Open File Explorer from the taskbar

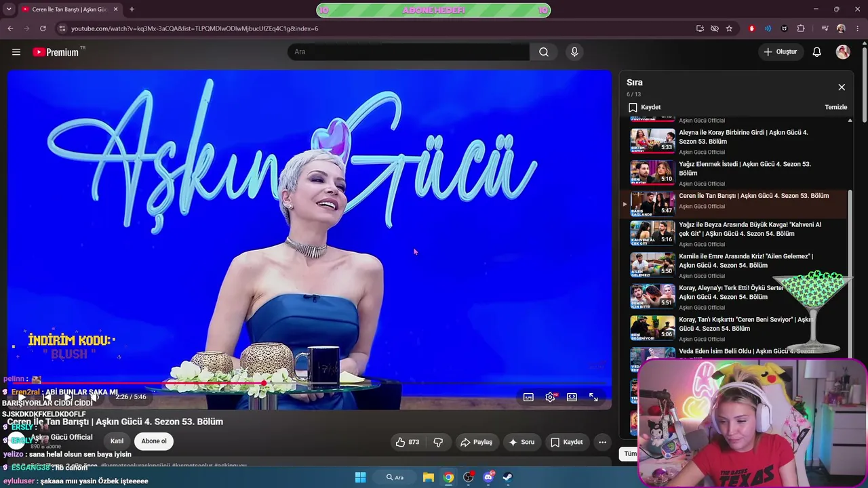pos(429,477)
